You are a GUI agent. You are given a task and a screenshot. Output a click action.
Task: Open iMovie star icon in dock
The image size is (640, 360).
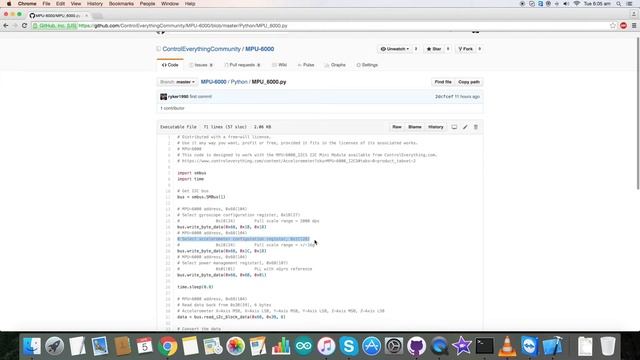pos(462,346)
